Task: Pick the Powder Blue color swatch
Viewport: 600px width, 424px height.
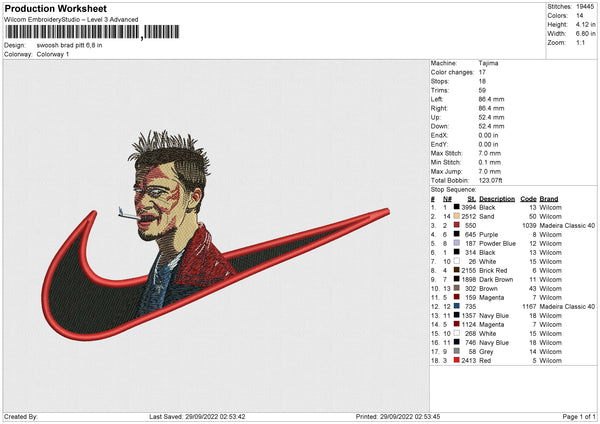Action: tap(457, 243)
